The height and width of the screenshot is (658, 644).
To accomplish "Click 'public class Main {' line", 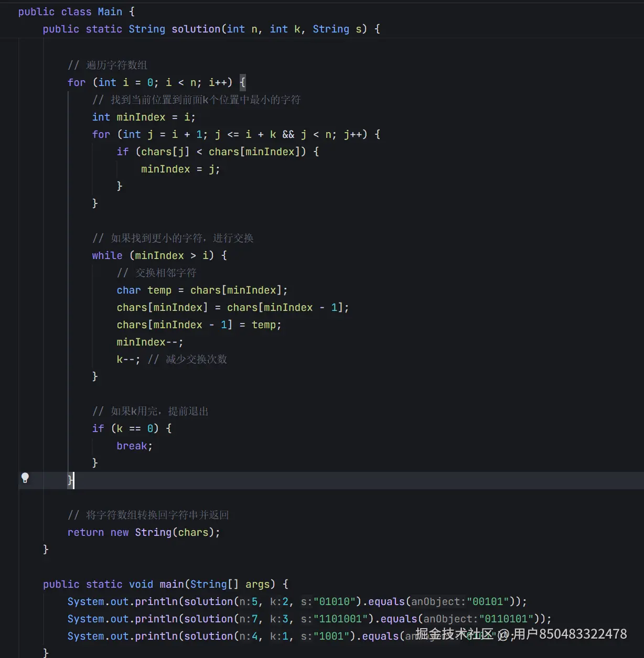I will click(77, 12).
